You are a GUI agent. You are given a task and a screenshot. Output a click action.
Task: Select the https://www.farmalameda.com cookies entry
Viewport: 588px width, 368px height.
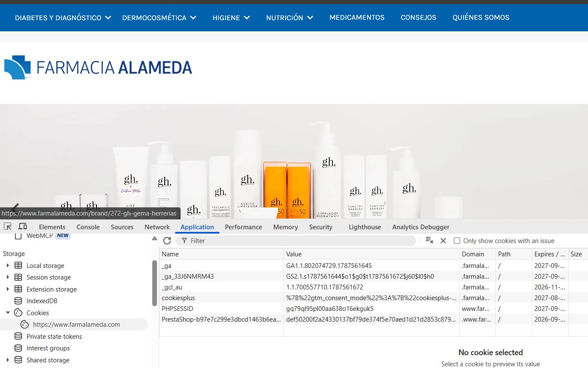coord(74,325)
